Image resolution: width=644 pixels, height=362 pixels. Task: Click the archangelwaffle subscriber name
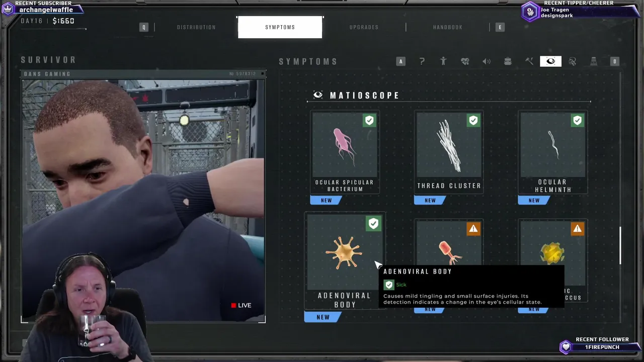click(46, 10)
